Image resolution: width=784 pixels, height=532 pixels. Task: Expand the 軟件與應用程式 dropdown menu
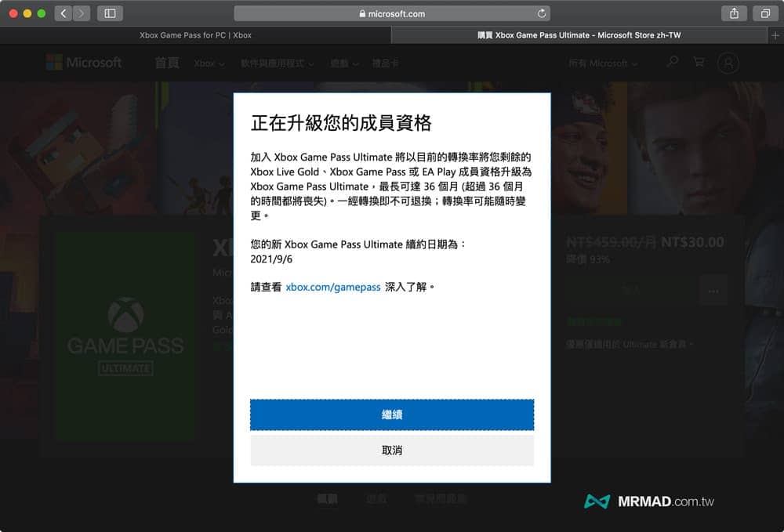click(x=277, y=63)
